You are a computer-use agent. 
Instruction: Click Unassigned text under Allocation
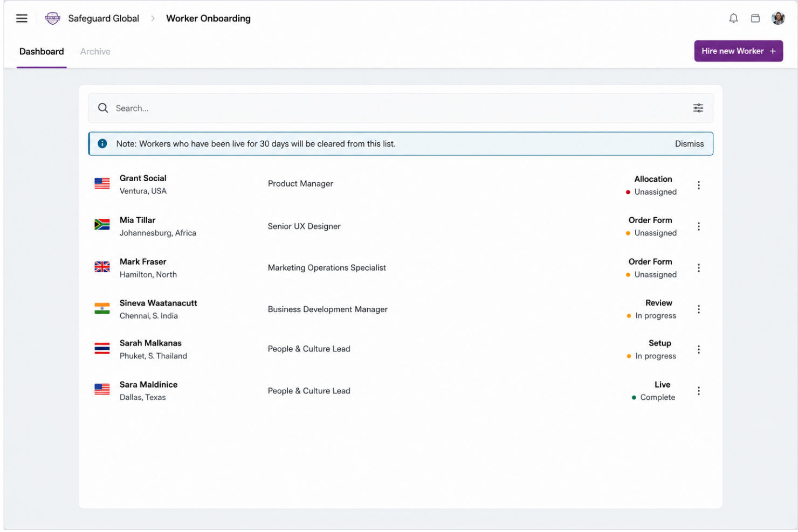tap(656, 192)
